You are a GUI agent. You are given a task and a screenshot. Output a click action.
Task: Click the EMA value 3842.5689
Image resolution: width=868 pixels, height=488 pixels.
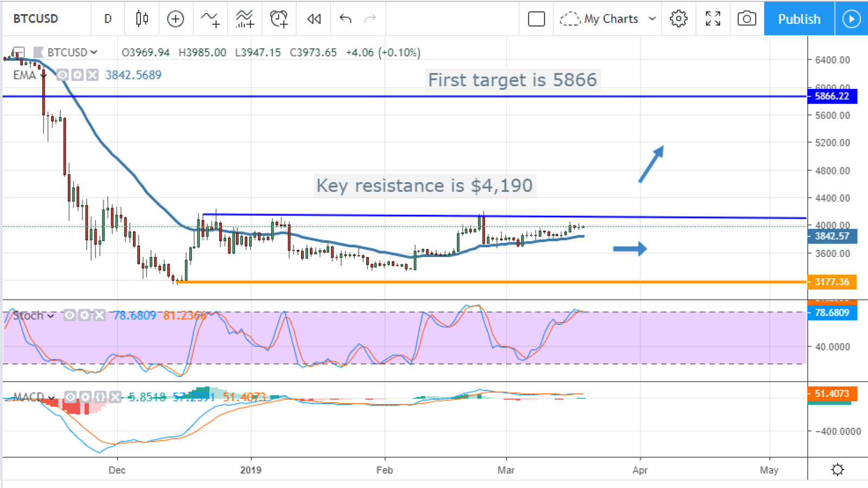point(133,75)
